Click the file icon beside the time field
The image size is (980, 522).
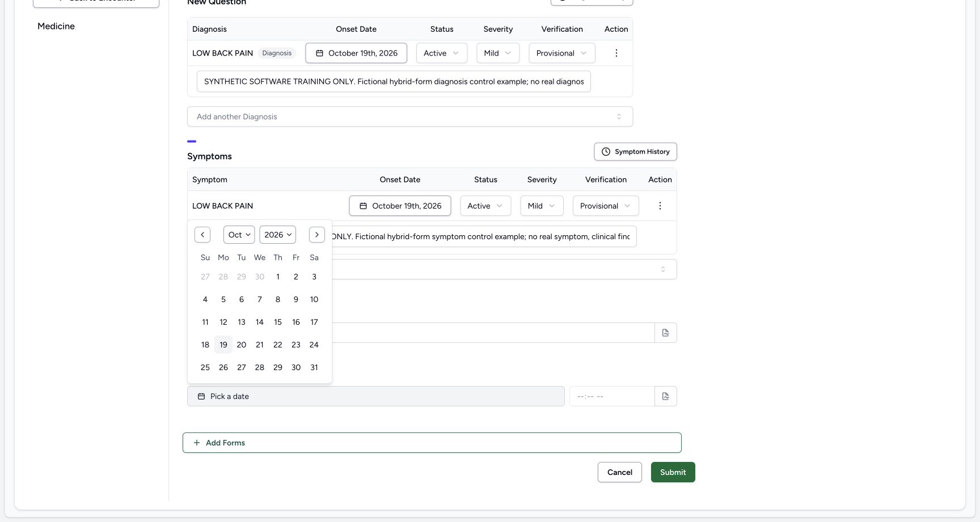coord(666,396)
